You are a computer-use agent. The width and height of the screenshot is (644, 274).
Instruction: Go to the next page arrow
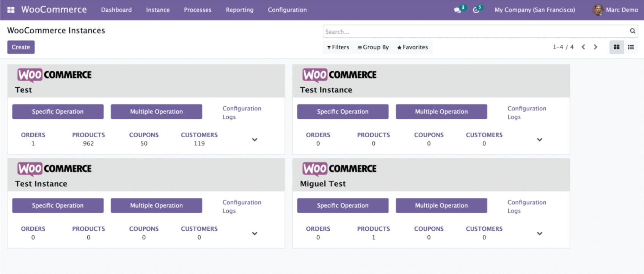coord(595,47)
